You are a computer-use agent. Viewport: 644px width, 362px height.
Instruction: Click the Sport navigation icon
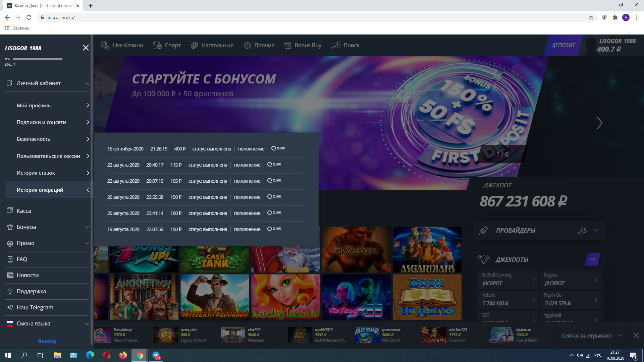click(x=157, y=45)
